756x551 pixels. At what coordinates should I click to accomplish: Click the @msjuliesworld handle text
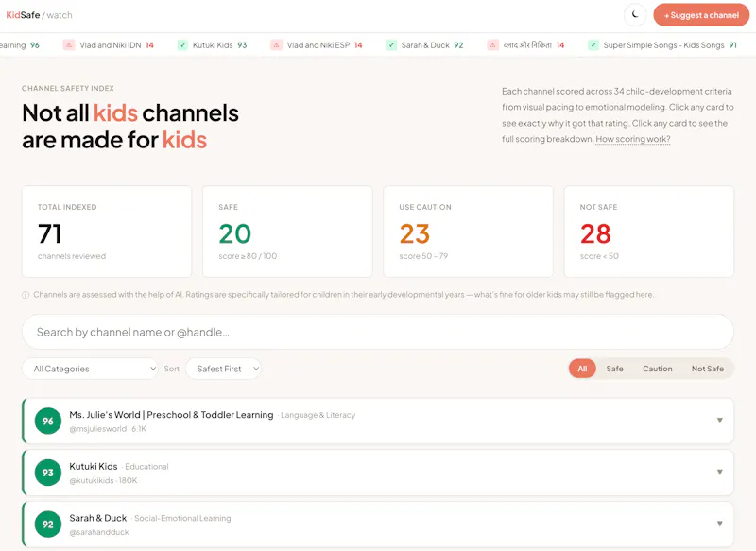(98, 428)
